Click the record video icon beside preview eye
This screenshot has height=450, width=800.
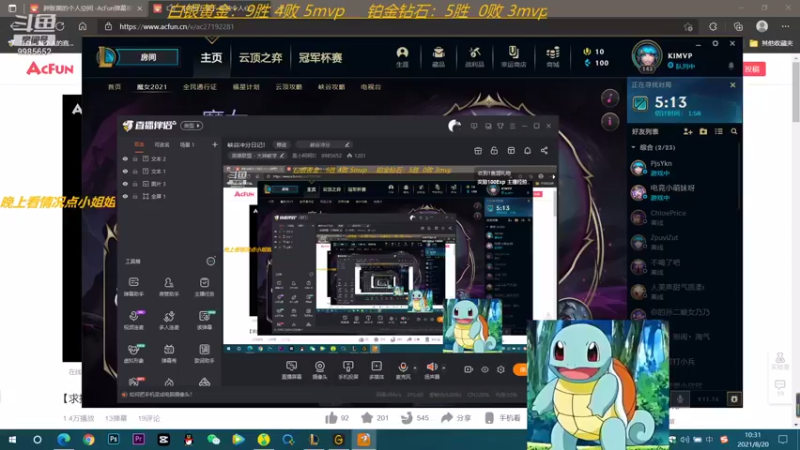(x=468, y=369)
